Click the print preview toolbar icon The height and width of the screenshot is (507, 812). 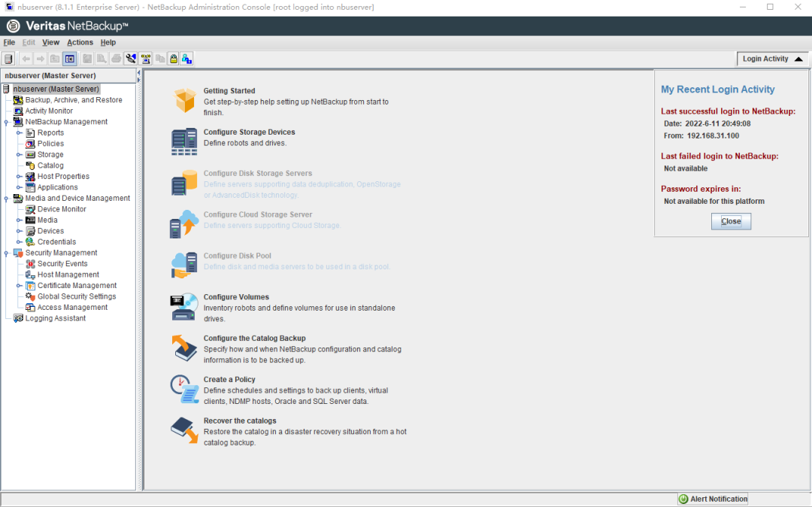pos(101,59)
